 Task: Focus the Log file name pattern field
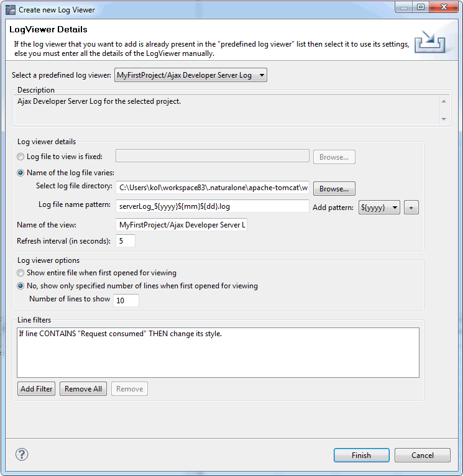(x=213, y=206)
